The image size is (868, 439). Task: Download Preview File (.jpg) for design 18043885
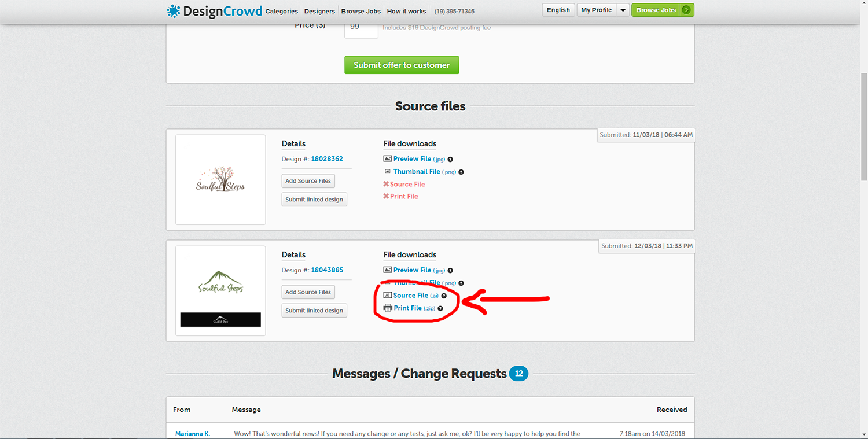pos(420,270)
